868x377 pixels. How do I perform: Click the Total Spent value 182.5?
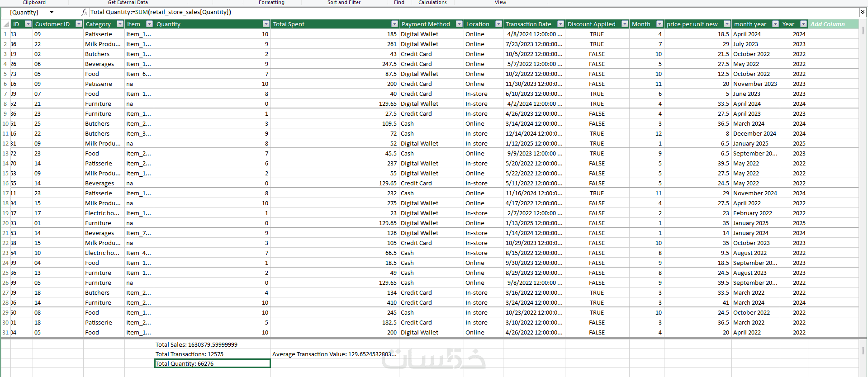tap(335, 322)
